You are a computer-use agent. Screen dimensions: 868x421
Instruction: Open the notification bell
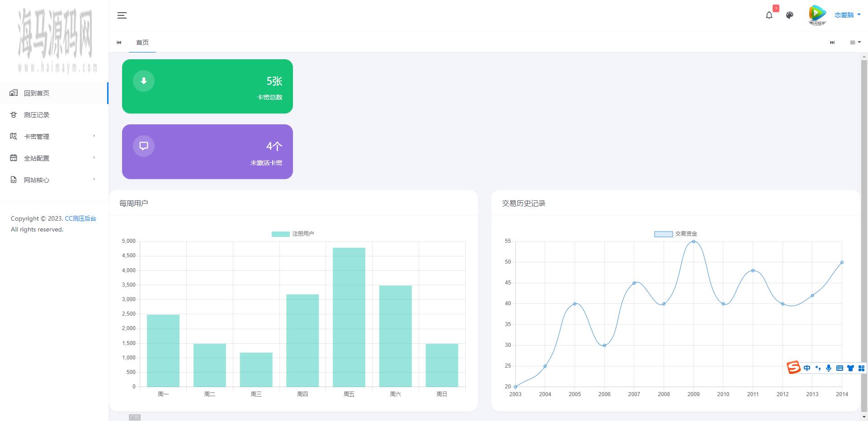click(x=769, y=15)
